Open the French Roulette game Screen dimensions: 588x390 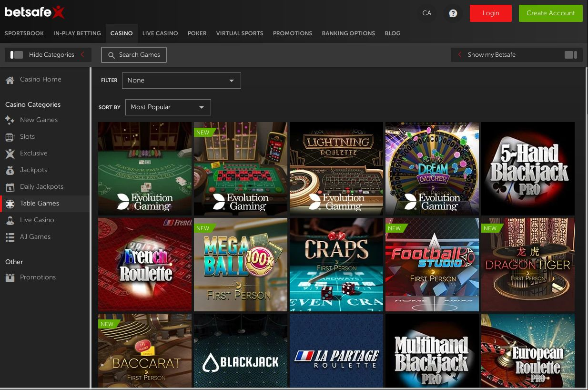pyautogui.click(x=145, y=265)
